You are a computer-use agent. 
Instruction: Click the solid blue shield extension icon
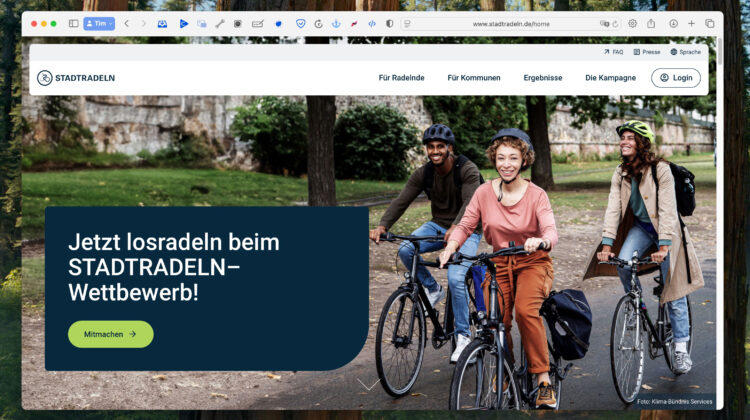(278, 23)
